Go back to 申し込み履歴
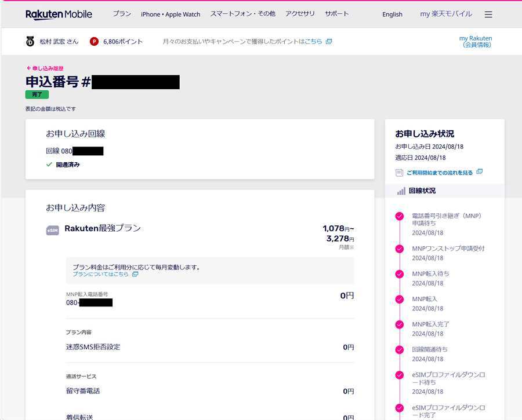Viewport: 522px width, 420px height. [x=48, y=68]
